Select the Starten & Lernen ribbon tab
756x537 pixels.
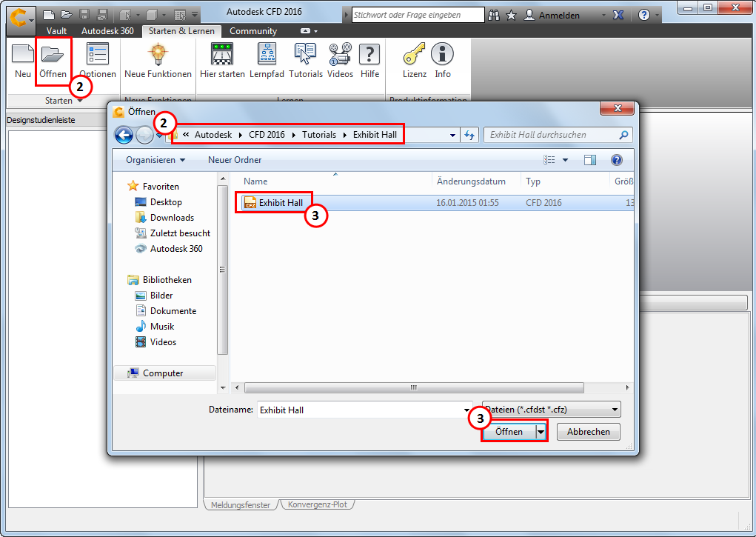pyautogui.click(x=181, y=31)
